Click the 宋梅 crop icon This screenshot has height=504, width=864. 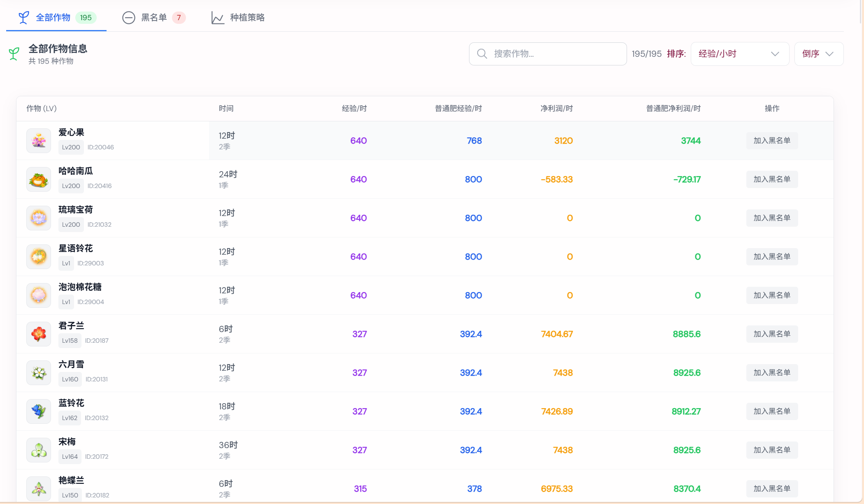point(39,450)
